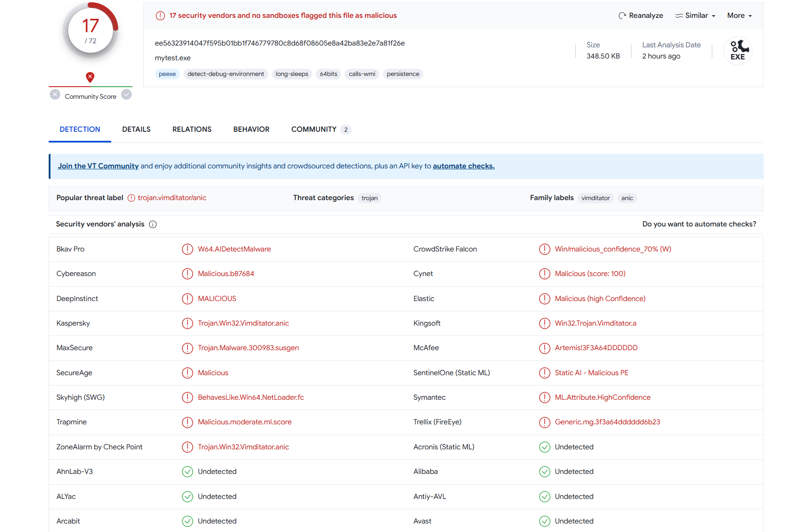The image size is (802, 532).
Task: Click the red community score pin icon
Action: click(x=90, y=77)
